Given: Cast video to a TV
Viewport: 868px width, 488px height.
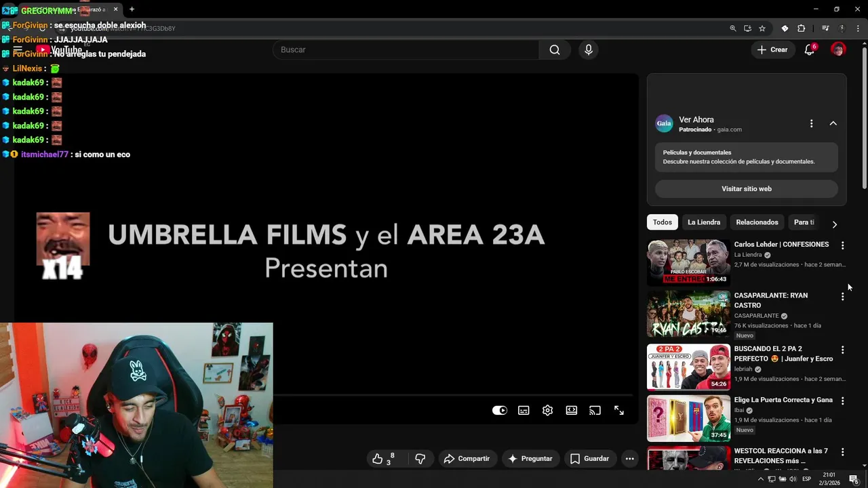Looking at the screenshot, I should coord(595,410).
